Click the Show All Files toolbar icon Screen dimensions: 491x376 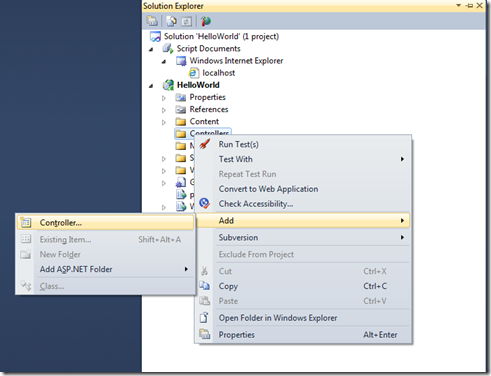171,21
